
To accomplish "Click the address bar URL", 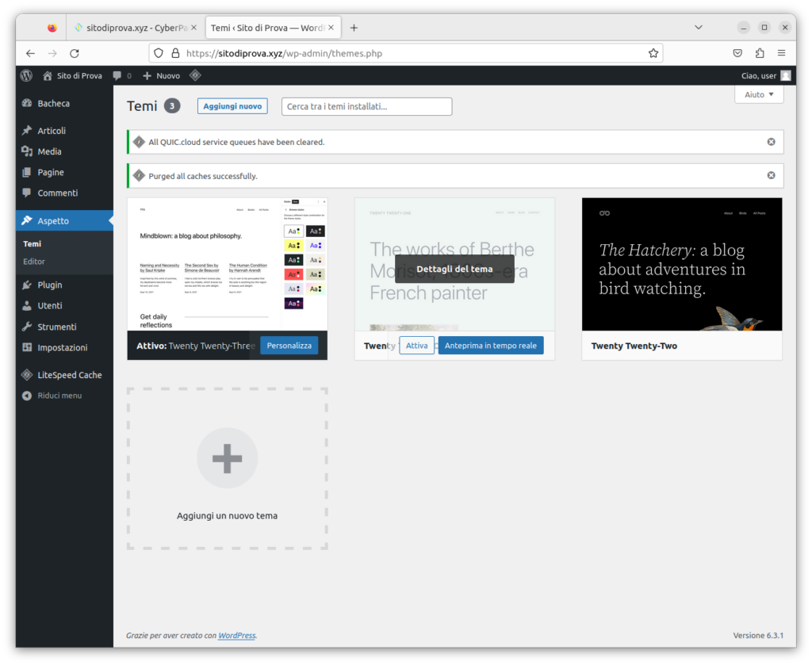I will click(285, 53).
